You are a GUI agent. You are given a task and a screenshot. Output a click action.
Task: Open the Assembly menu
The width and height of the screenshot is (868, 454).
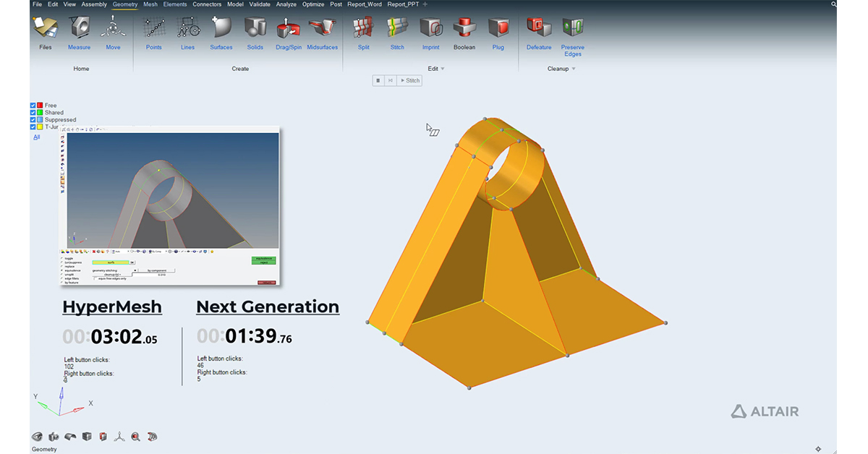94,4
